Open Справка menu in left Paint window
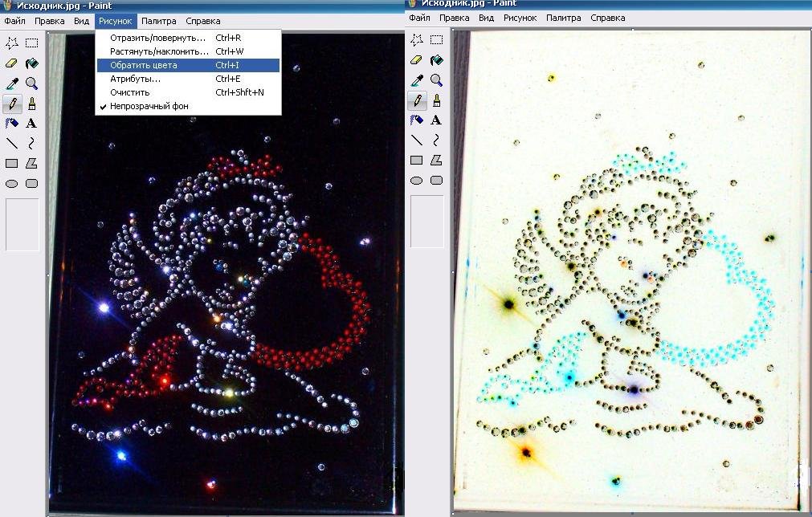The height and width of the screenshot is (517, 812). click(202, 21)
